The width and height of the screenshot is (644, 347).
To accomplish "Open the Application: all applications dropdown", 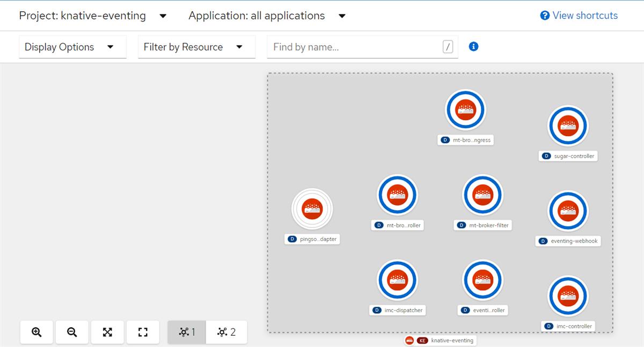I will point(266,16).
